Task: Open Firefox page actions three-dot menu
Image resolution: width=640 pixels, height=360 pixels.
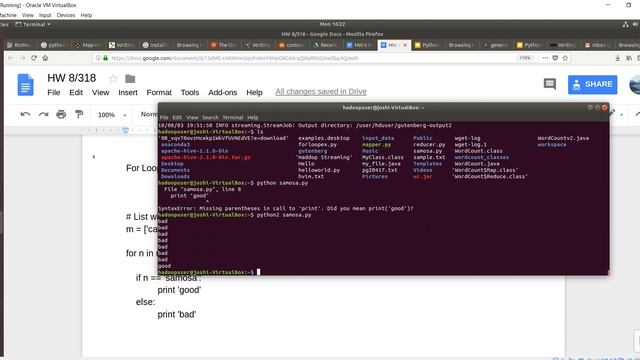Action: [545, 58]
